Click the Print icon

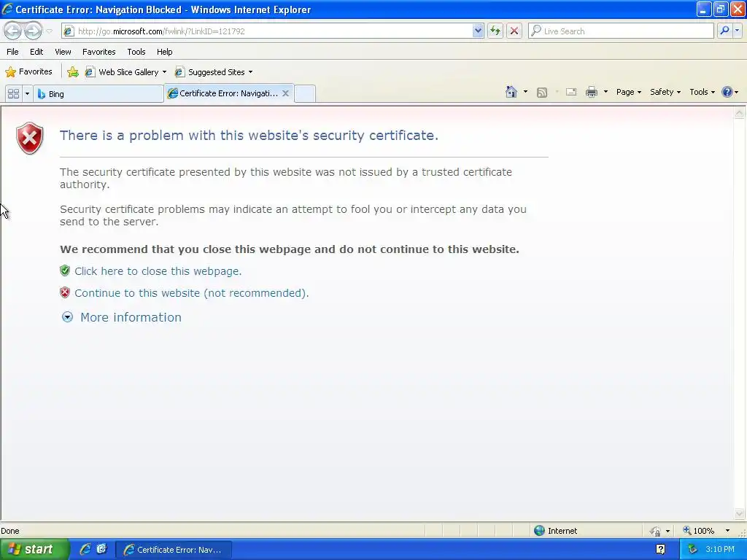[x=591, y=92]
